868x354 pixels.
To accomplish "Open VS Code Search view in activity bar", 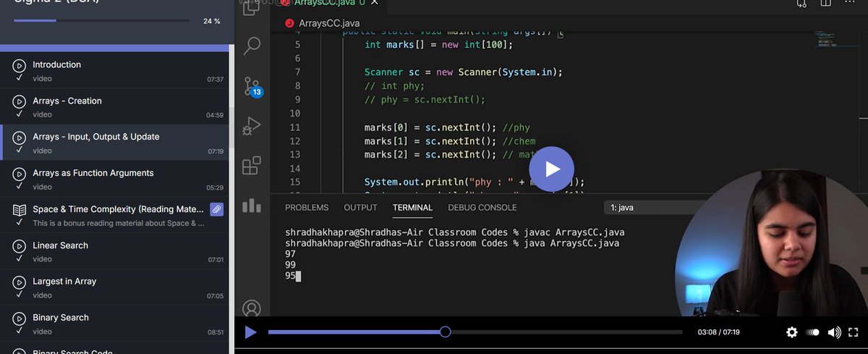I will click(x=252, y=46).
